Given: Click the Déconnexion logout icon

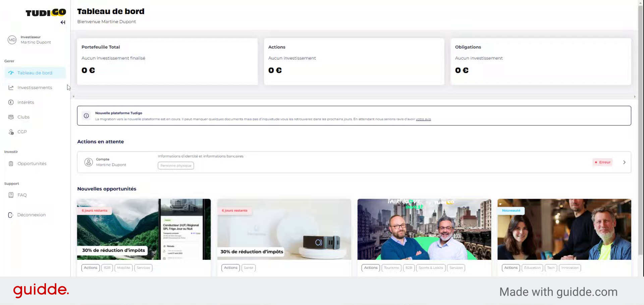Looking at the screenshot, I should [10, 215].
